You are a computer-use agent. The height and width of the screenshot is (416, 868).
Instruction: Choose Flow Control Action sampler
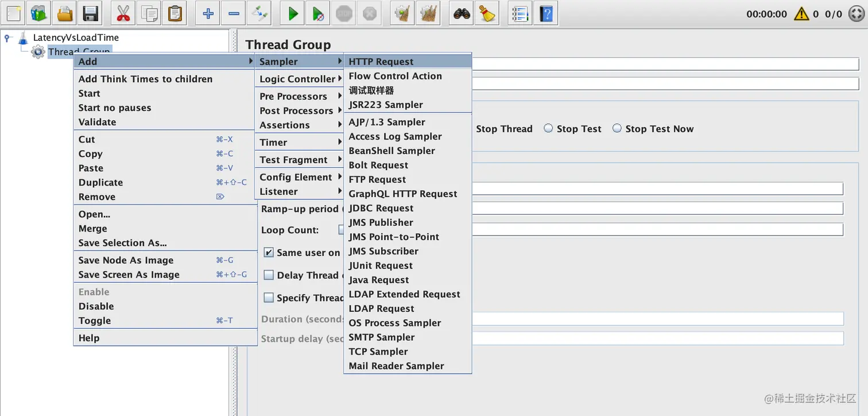(x=408, y=76)
